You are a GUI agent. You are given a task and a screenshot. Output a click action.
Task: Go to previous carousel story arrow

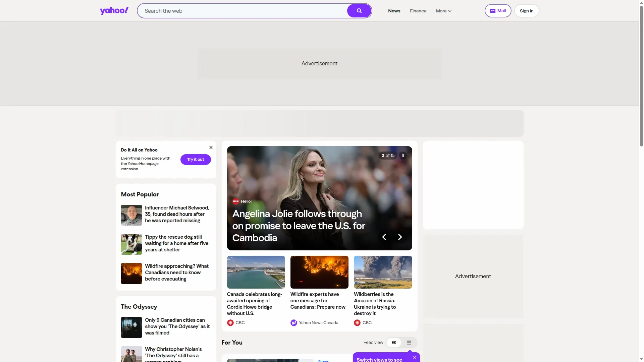(x=384, y=237)
